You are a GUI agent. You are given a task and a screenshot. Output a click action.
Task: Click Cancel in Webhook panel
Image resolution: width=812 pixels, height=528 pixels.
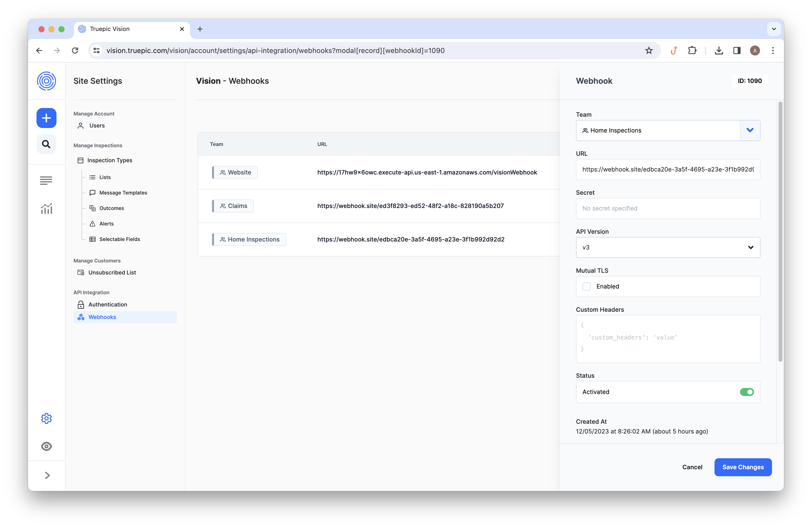point(692,467)
